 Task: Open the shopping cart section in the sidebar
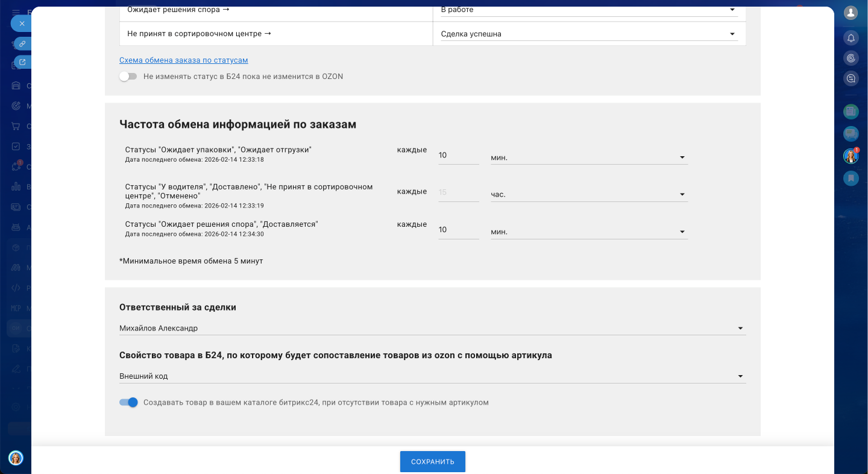coord(16,127)
